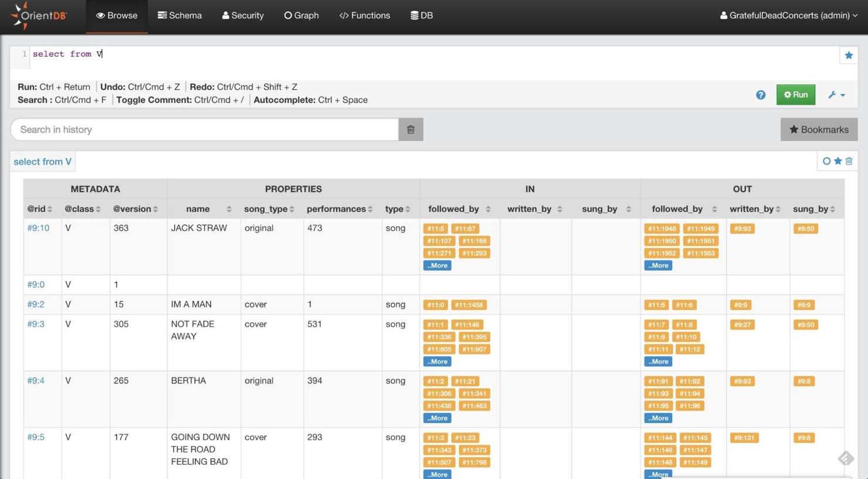
Task: Switch to the Schema section
Action: 179,15
